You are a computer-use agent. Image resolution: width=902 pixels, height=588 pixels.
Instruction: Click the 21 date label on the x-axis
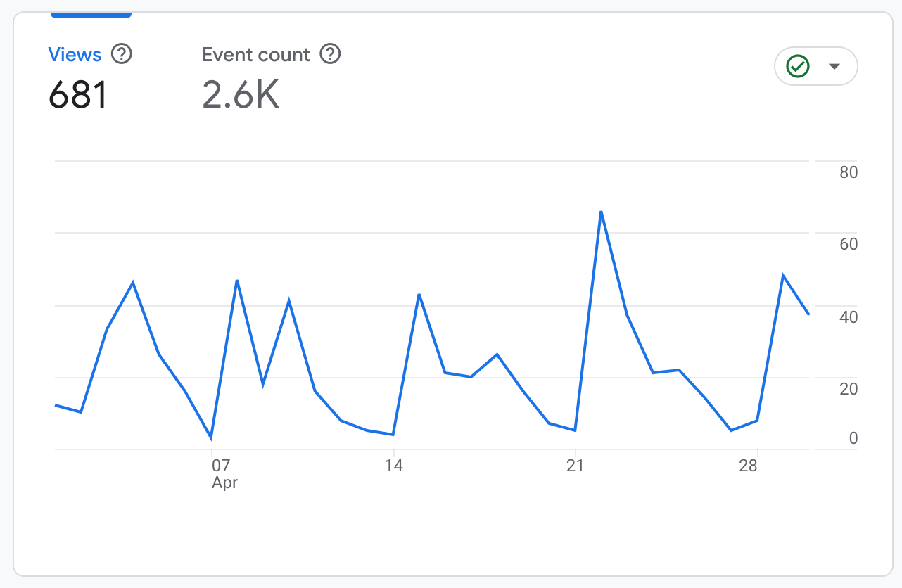pos(576,466)
